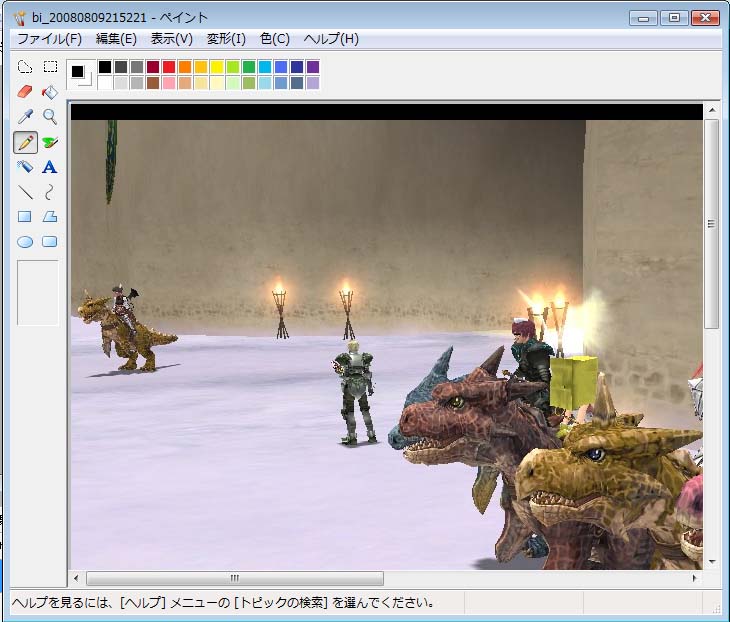Pick the white color swatch
730x622 pixels.
coord(105,83)
